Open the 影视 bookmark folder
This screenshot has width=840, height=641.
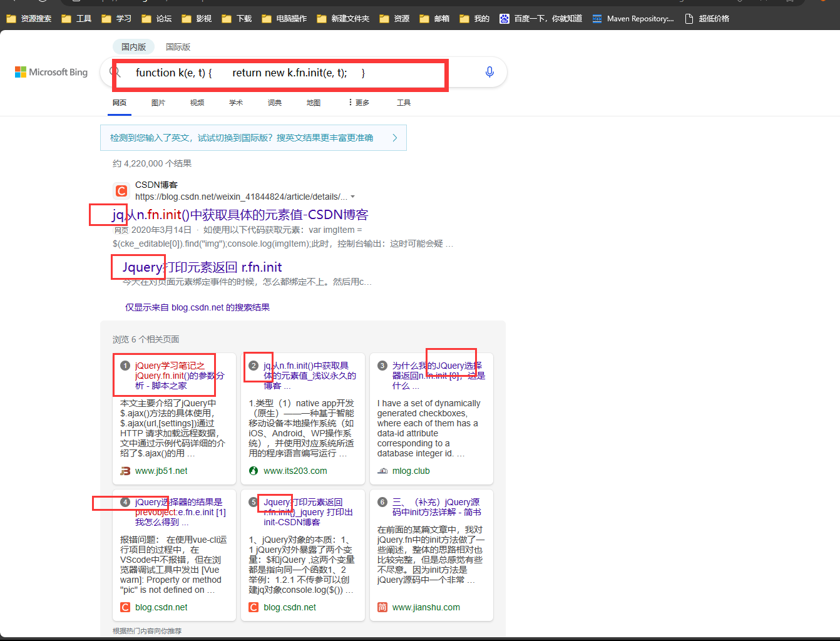tap(197, 19)
